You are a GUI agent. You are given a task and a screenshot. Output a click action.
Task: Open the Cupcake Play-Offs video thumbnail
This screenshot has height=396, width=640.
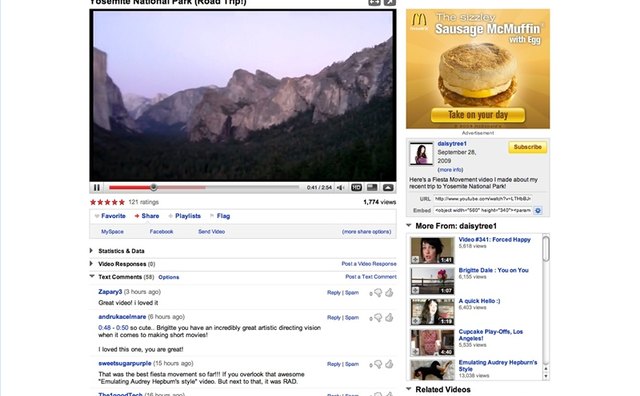[x=432, y=342]
